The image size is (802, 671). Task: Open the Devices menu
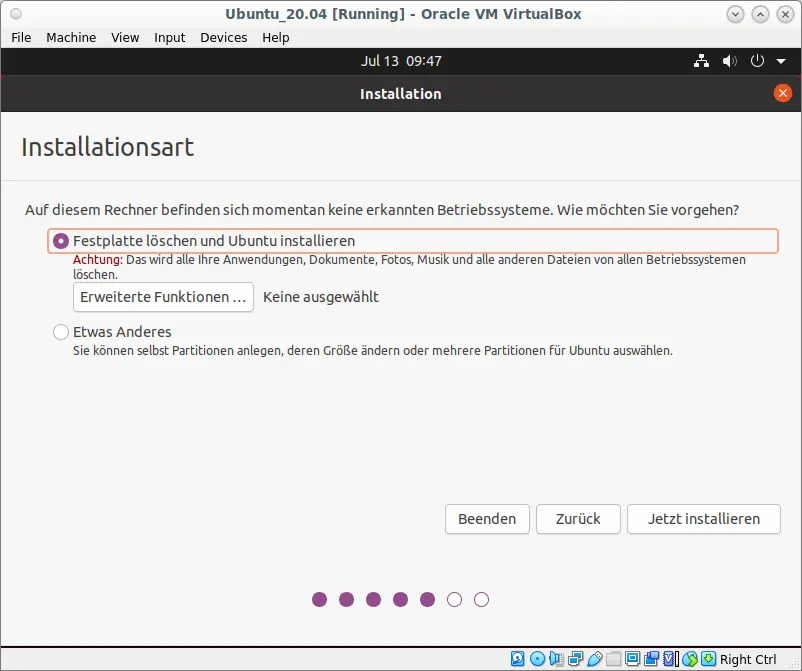[223, 37]
